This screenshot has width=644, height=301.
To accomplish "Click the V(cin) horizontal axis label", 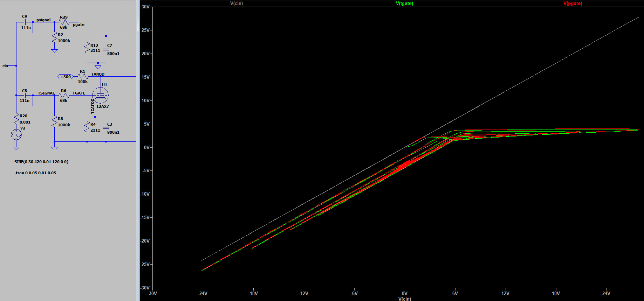I will [404, 299].
